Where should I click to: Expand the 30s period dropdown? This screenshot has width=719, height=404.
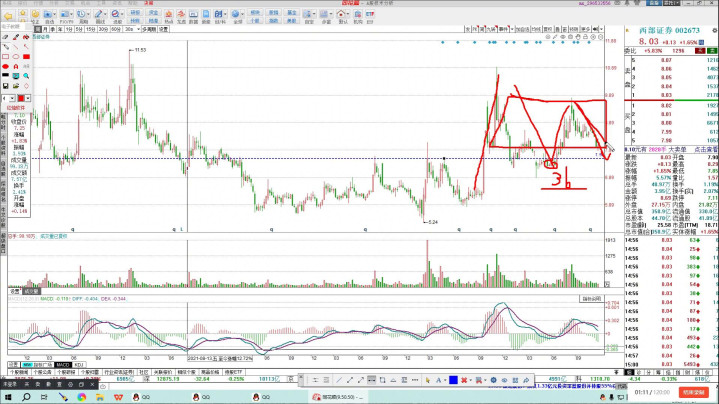pyautogui.click(x=138, y=29)
